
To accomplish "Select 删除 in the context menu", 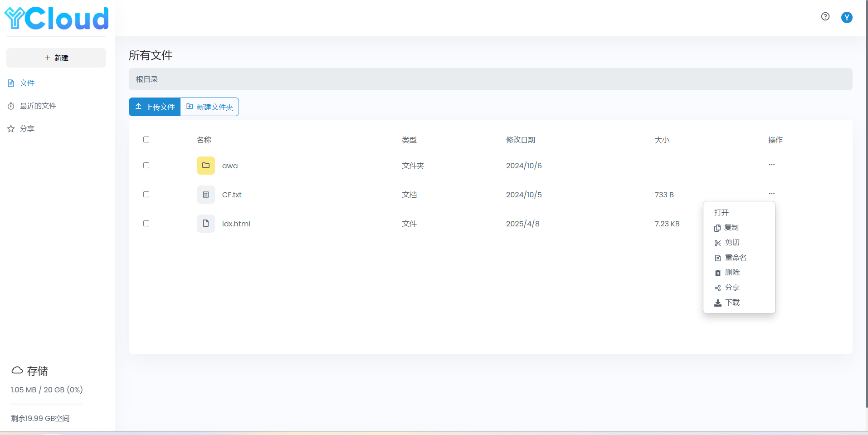I will click(731, 273).
